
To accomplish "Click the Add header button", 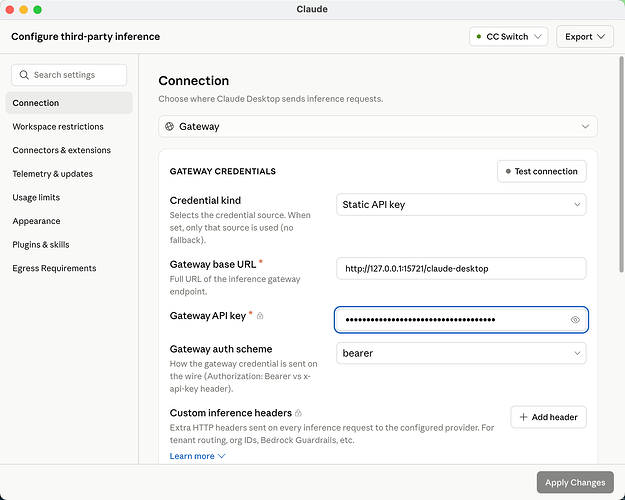I will click(x=548, y=417).
